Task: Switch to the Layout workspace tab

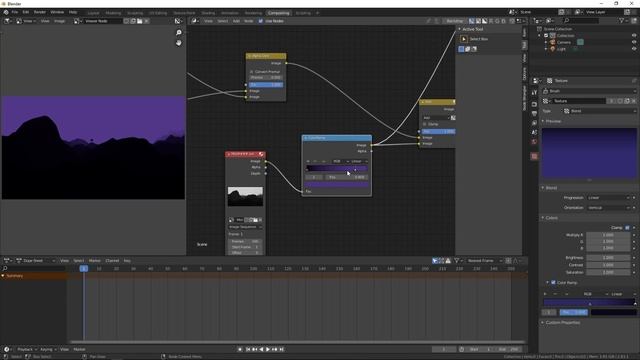Action: (93, 13)
